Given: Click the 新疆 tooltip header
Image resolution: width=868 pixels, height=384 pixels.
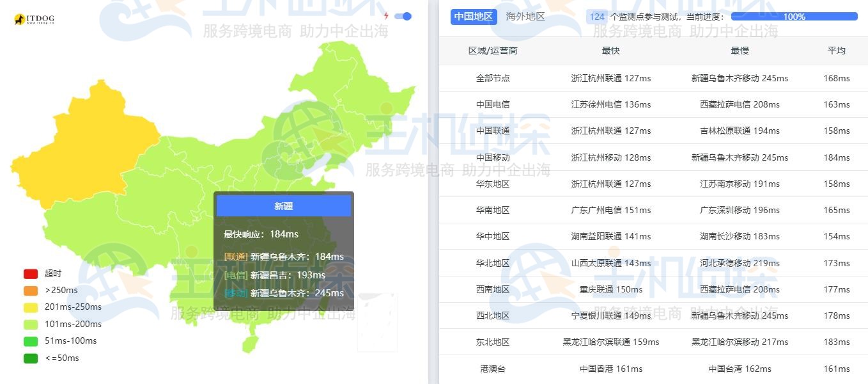Looking at the screenshot, I should pos(284,205).
